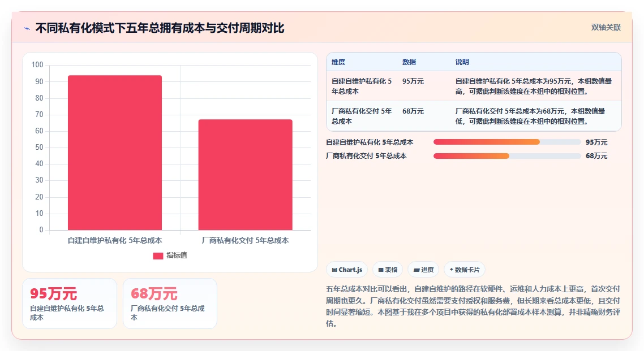Viewport: 644px width, 351px height.
Task: Click the 68万元 value beside progress bar
Action: [x=596, y=156]
